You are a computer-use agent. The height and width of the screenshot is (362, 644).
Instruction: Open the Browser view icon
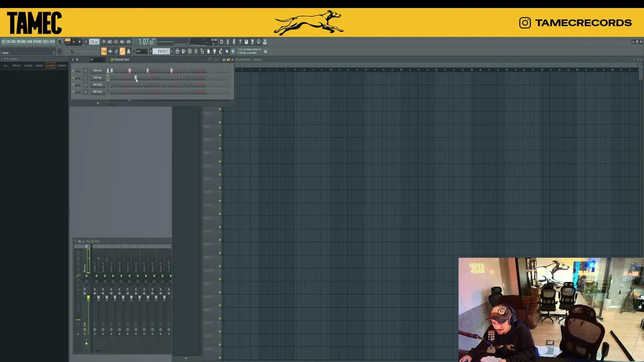click(202, 51)
